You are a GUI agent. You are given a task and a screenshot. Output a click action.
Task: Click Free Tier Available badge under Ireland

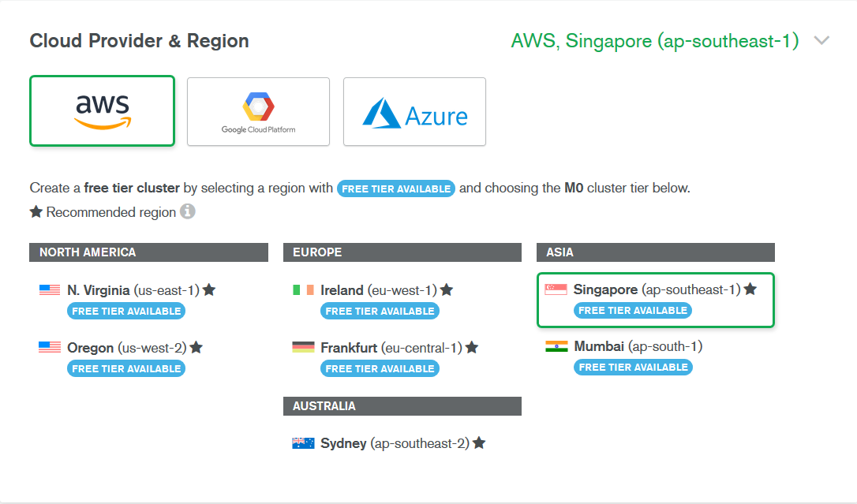click(380, 312)
